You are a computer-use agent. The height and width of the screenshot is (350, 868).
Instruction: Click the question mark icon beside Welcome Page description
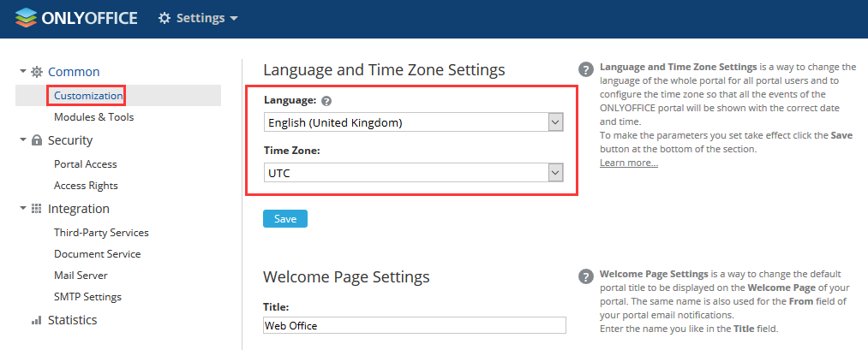point(586,276)
